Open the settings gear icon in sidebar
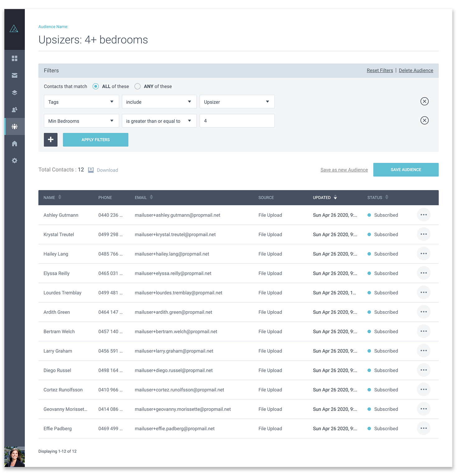The height and width of the screenshot is (476, 457). tap(15, 161)
